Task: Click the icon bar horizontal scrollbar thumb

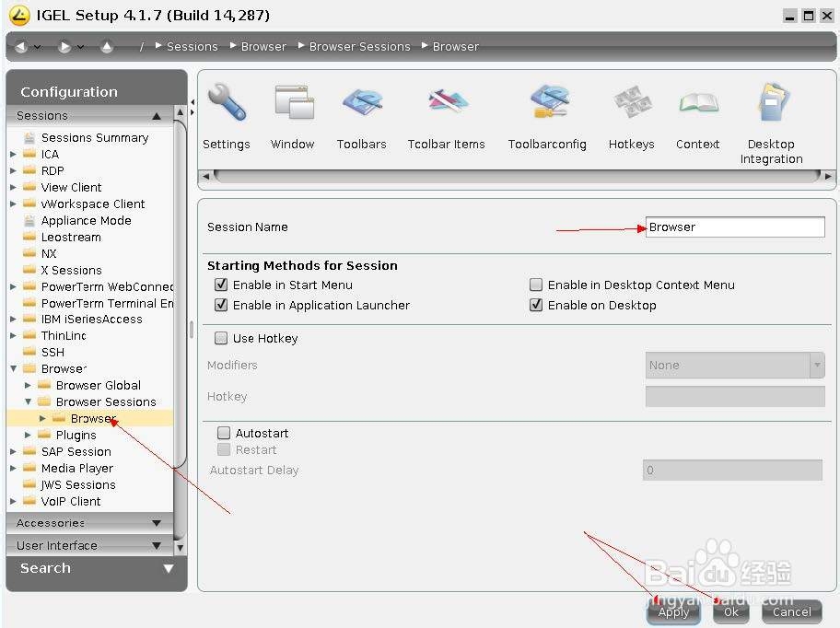Action: pyautogui.click(x=517, y=176)
